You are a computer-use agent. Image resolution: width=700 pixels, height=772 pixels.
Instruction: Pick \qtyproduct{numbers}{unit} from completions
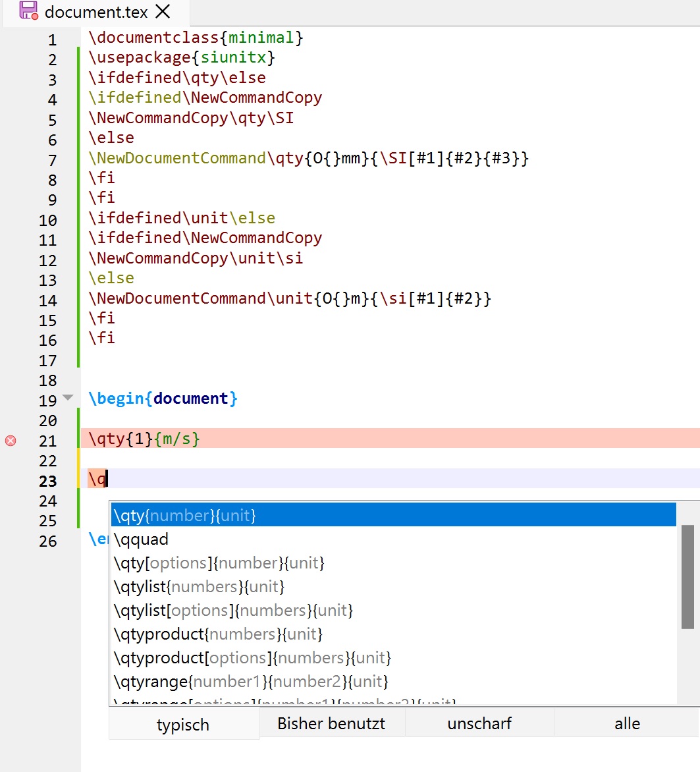217,634
